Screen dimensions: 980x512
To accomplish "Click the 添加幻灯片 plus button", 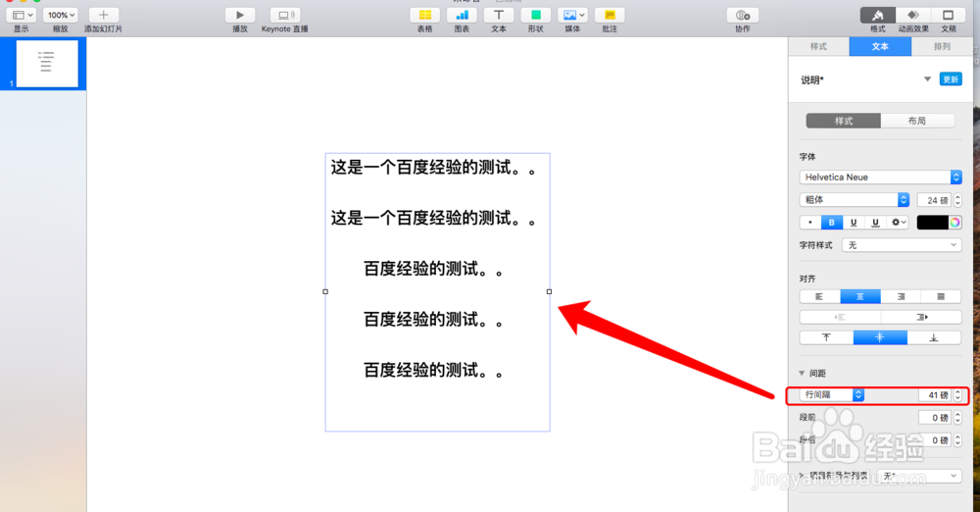I will (x=103, y=15).
